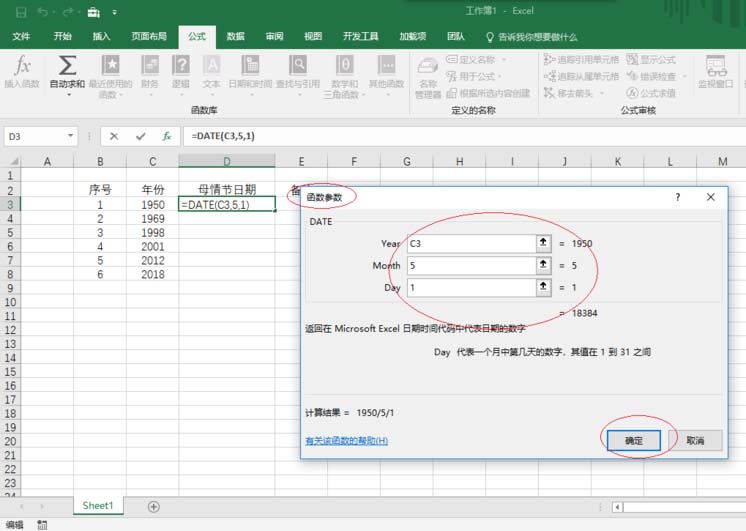746x531 pixels.
Task: Click the AutoSum (自动求和) sigma icon
Action: [x=67, y=67]
